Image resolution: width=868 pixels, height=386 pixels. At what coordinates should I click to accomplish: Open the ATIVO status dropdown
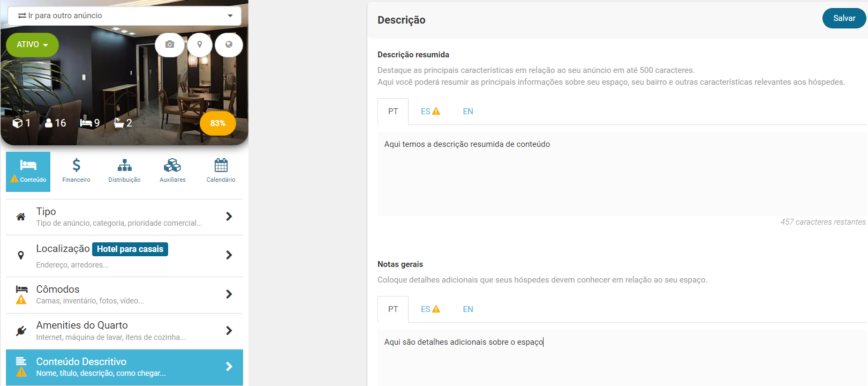tap(32, 44)
